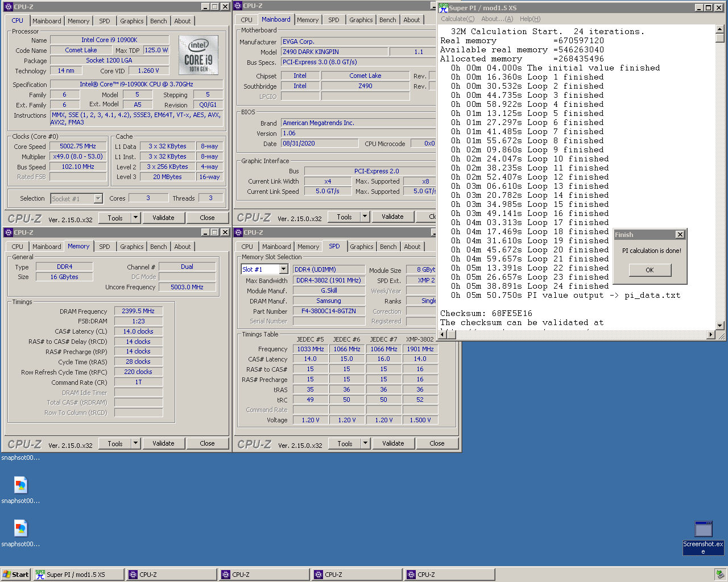Click Super PI vertical scrollbar down arrow

pyautogui.click(x=720, y=326)
